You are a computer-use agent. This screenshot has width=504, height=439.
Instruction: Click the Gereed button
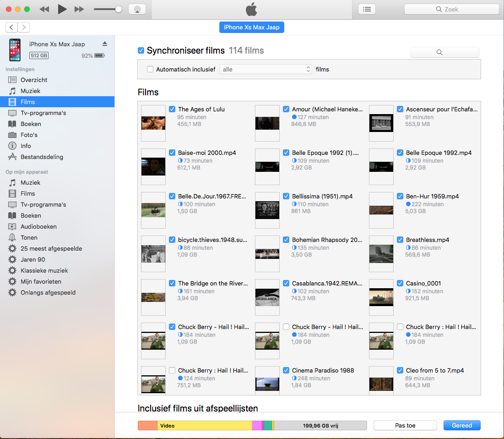[462, 425]
